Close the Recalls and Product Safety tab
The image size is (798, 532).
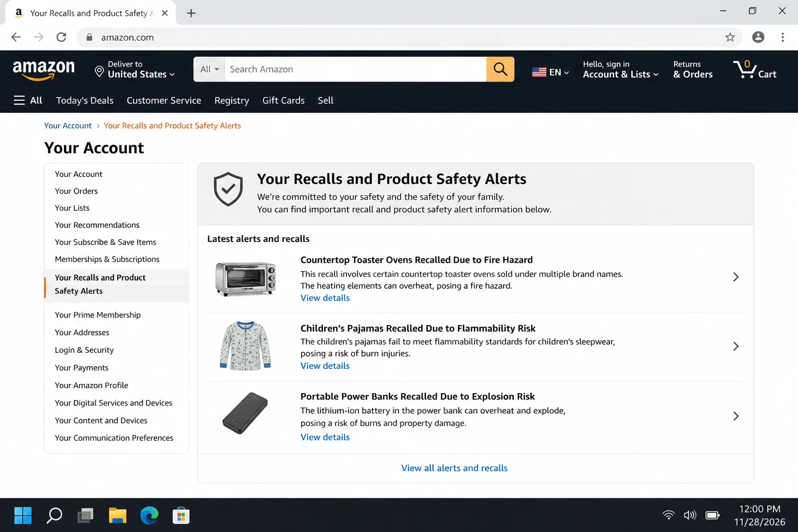pos(165,13)
